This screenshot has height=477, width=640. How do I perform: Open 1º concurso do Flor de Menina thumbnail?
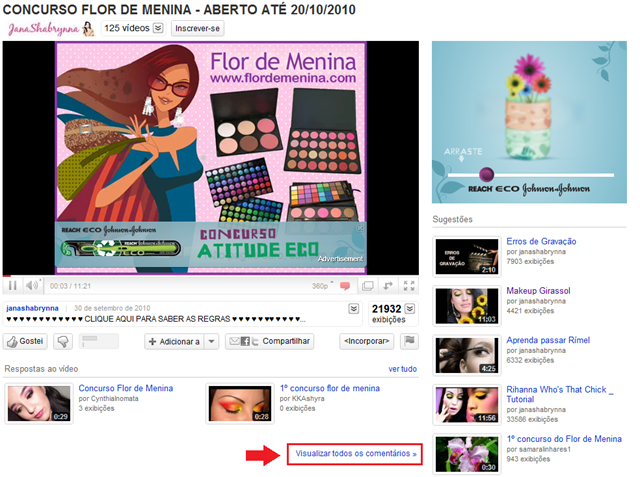467,454
